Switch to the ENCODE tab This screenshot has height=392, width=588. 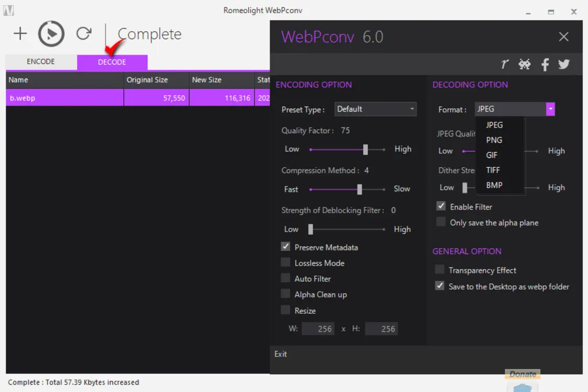(41, 62)
